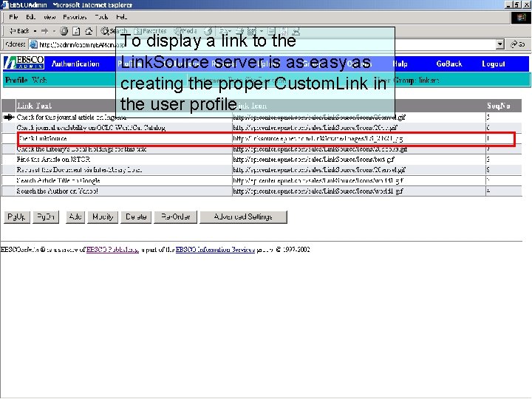Click the Re-Order button

point(175,216)
